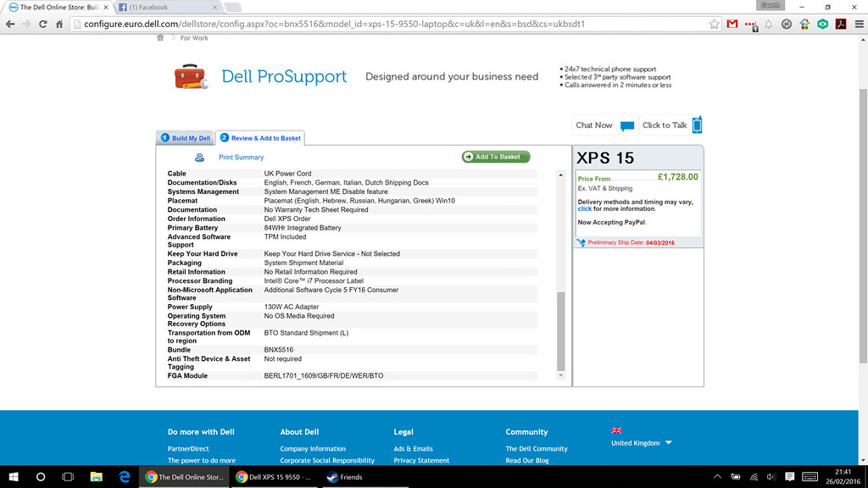This screenshot has height=488, width=868.
Task: Open File Explorer from the taskbar
Action: click(97, 477)
